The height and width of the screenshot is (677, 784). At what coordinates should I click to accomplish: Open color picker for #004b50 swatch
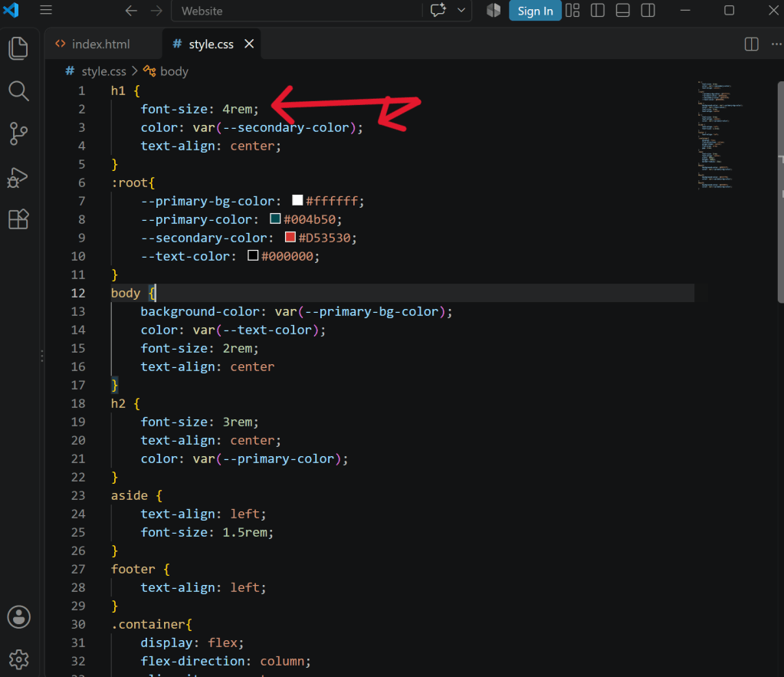[275, 219]
